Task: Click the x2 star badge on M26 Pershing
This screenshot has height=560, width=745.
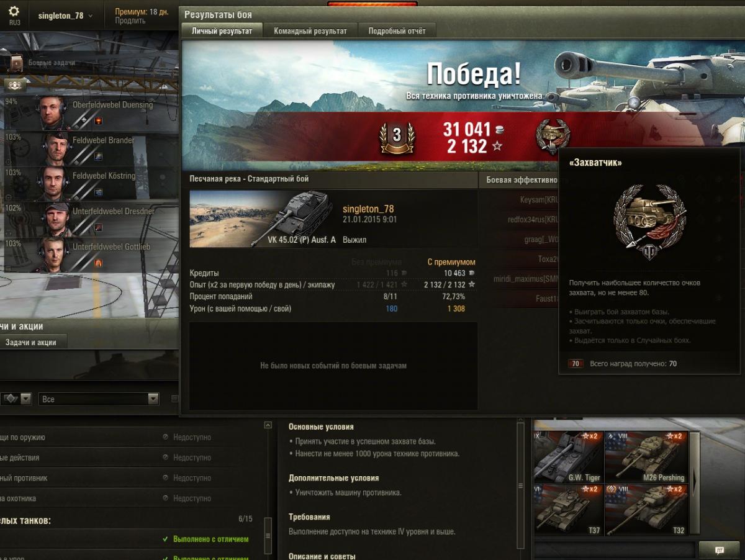Action: click(674, 437)
